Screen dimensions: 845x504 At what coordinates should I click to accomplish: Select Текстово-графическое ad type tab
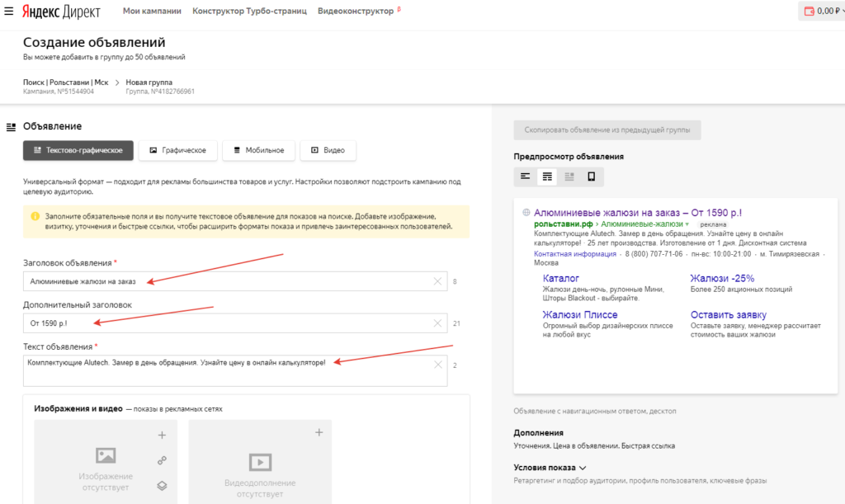pyautogui.click(x=78, y=150)
